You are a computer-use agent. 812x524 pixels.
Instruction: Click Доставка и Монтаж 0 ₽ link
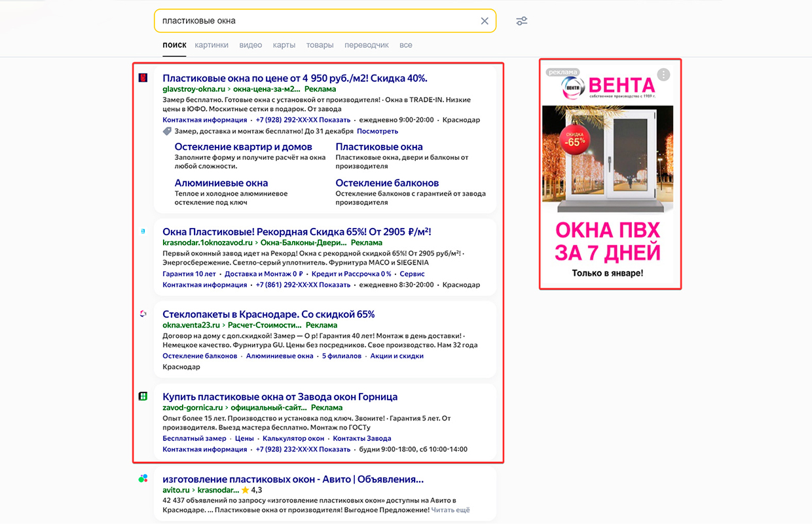264,274
